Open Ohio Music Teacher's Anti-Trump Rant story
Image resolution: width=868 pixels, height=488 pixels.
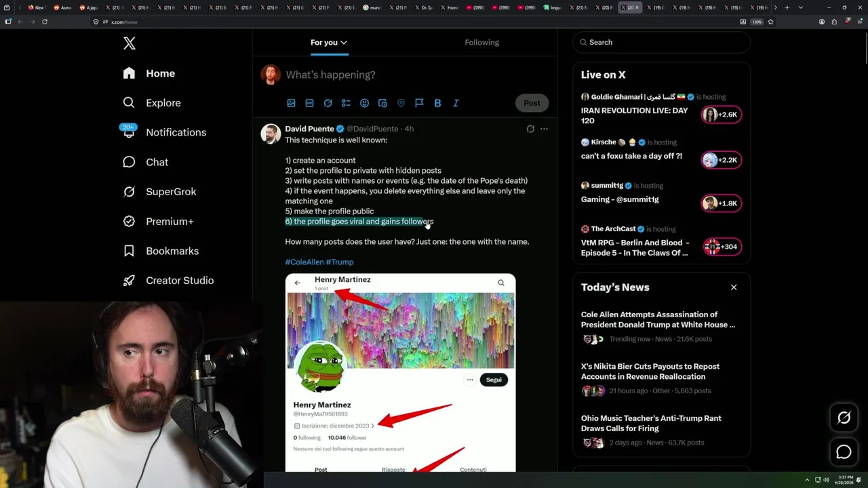point(651,424)
